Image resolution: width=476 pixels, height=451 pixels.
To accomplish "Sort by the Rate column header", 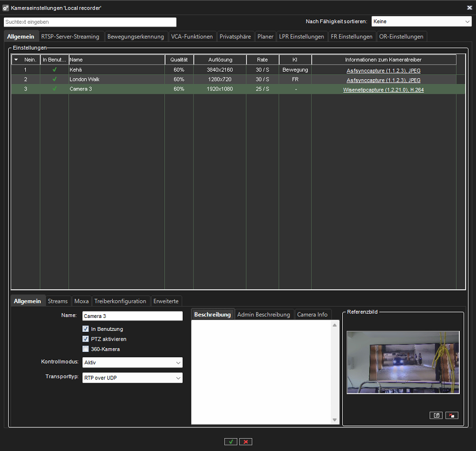I will (263, 60).
